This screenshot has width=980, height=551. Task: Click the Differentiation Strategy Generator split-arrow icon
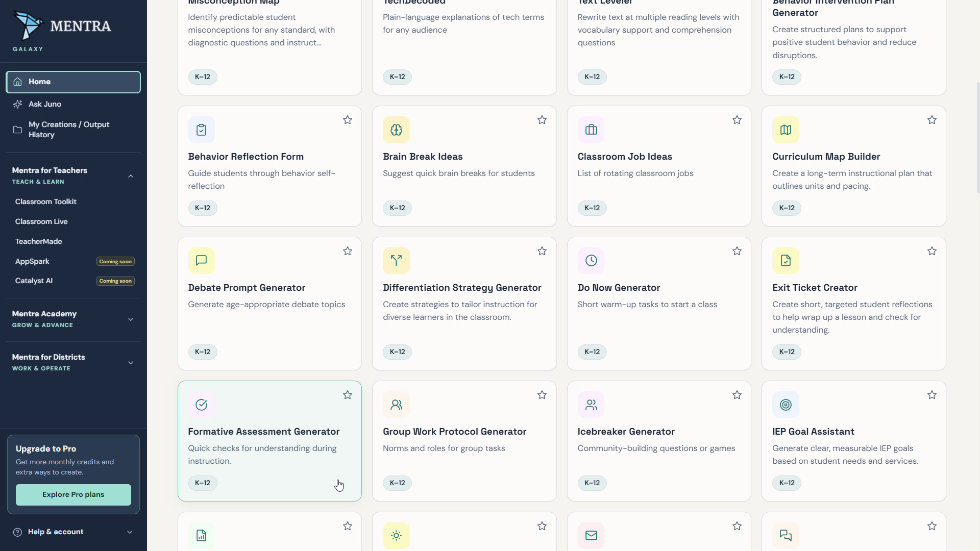pos(397,261)
